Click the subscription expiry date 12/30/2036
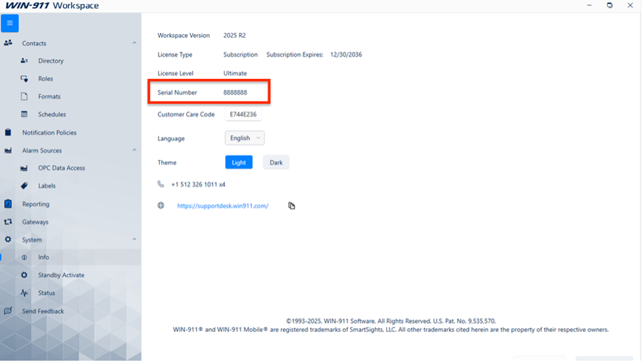Viewport: 644px width, 362px height. [x=346, y=55]
